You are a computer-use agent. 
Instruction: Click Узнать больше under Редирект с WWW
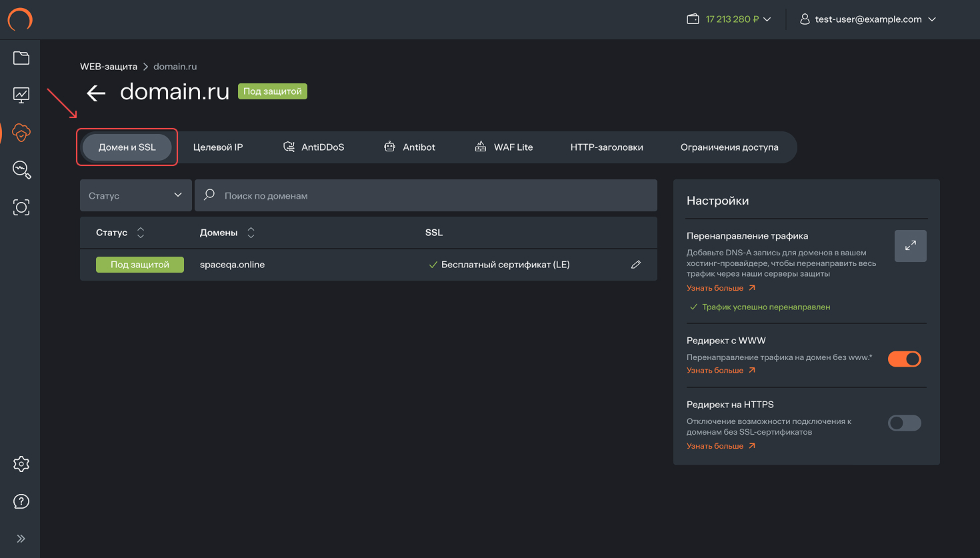[x=721, y=370]
